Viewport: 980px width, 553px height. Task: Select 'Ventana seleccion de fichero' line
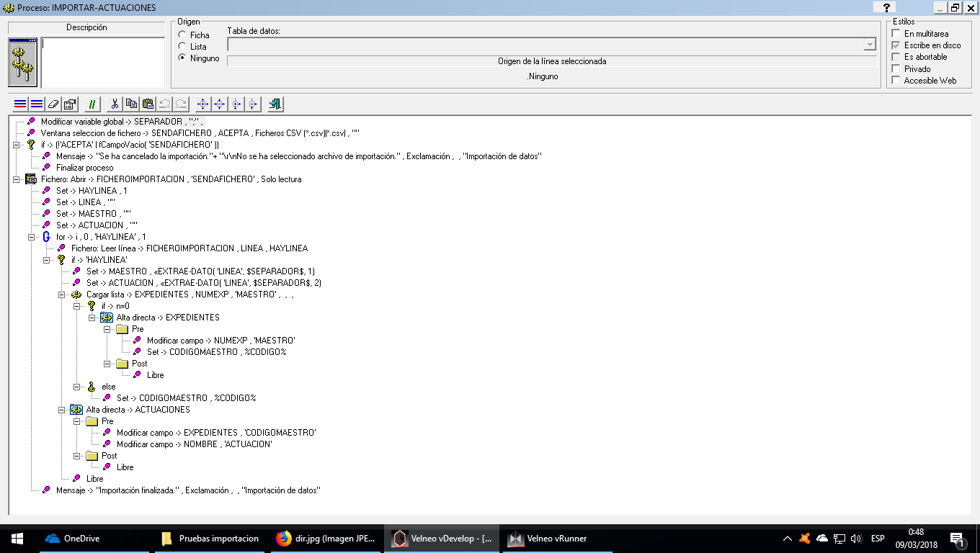tap(200, 133)
